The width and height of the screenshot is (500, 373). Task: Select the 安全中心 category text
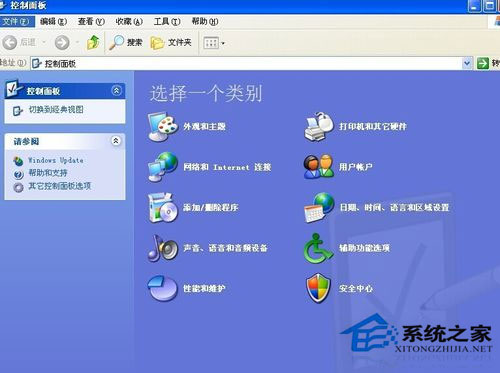(356, 288)
